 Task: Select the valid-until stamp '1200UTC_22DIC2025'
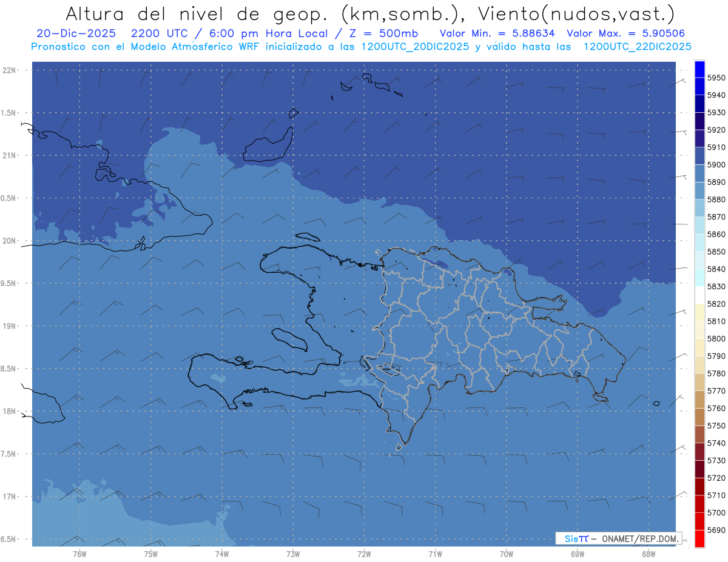point(637,47)
